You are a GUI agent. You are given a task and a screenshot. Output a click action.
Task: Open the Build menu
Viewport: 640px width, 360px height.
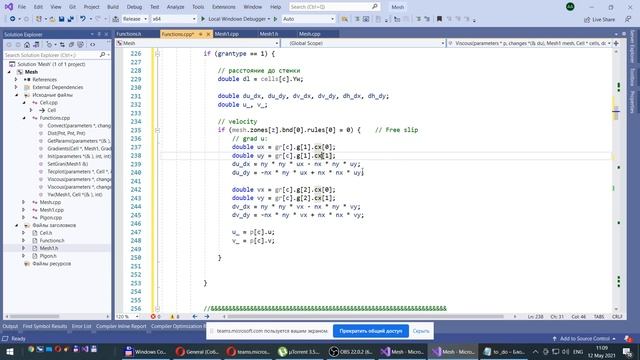click(x=113, y=7)
